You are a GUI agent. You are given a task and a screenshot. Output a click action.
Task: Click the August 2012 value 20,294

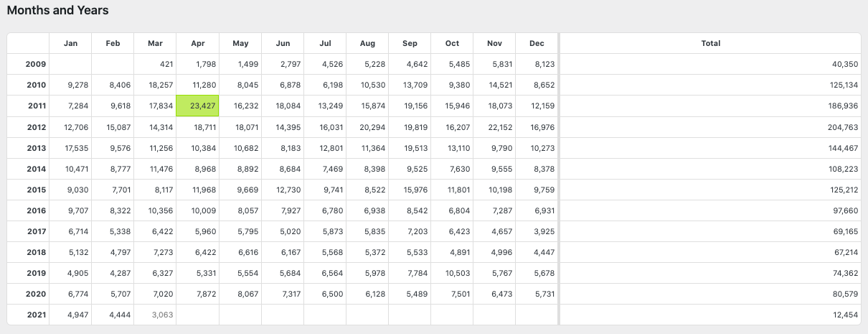[372, 127]
